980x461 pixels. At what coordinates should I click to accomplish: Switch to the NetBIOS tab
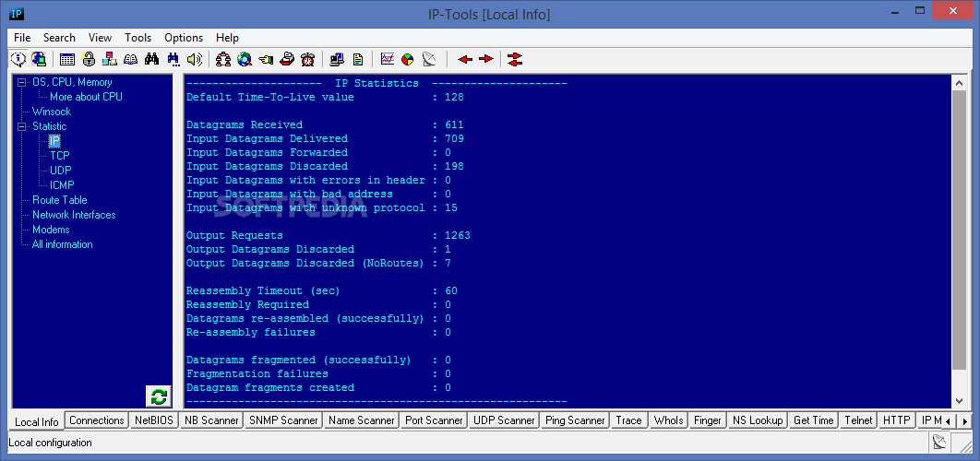pos(154,420)
